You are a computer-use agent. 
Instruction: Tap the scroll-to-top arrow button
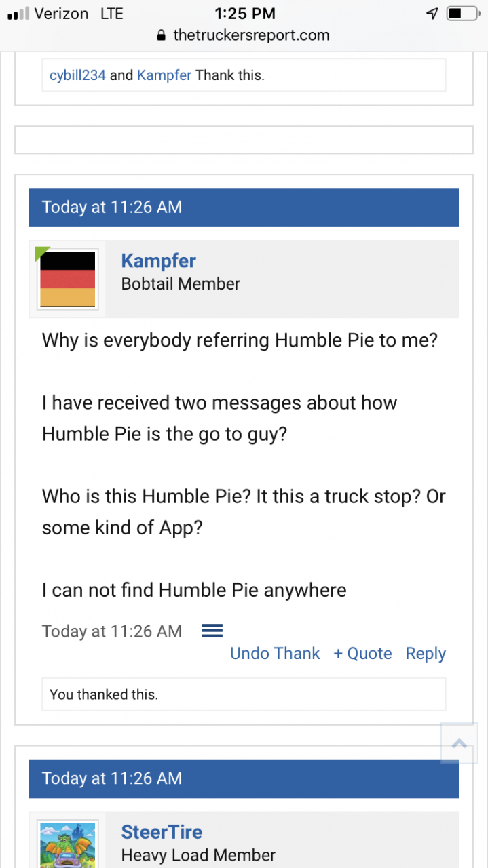[459, 743]
